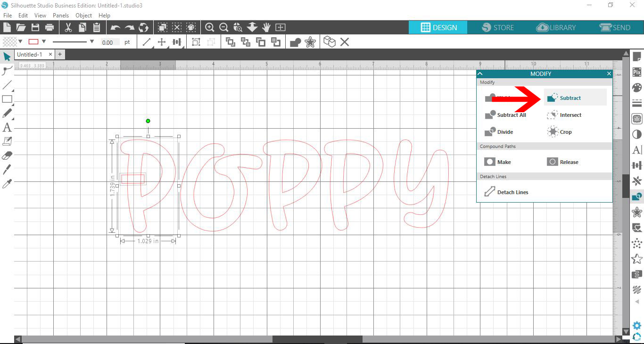644x344 pixels.
Task: Click Subtract in Modify panel
Action: coord(575,98)
